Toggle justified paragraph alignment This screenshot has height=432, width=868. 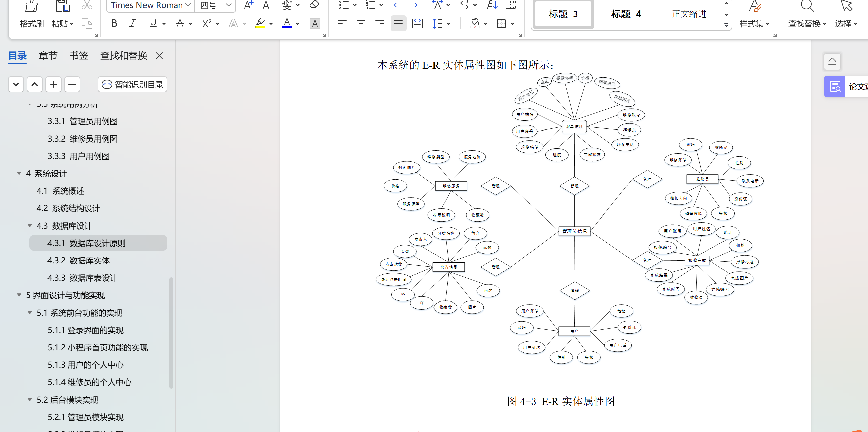(x=398, y=23)
